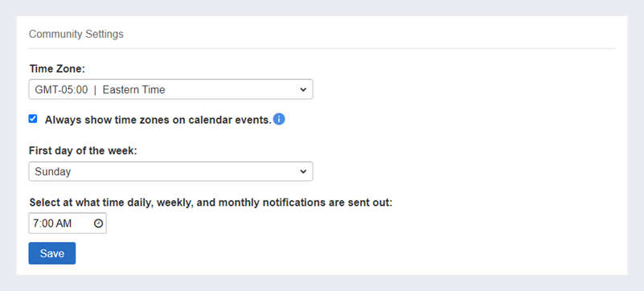
Task: Open the First day of the week dropdown
Action: tap(171, 171)
